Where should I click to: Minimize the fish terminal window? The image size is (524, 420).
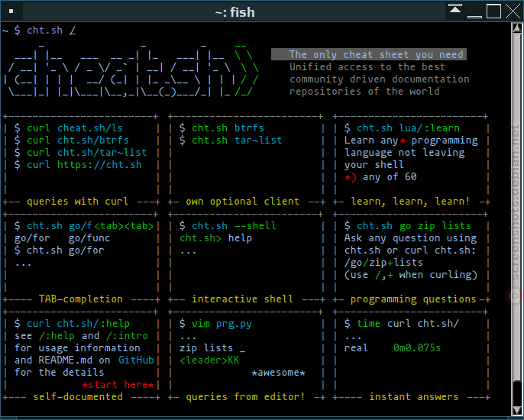click(474, 16)
